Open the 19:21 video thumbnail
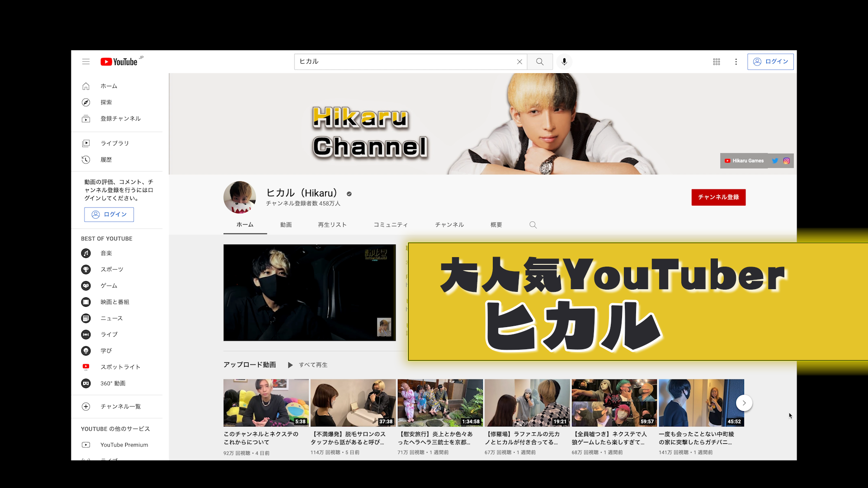The height and width of the screenshot is (488, 868). pos(527,403)
